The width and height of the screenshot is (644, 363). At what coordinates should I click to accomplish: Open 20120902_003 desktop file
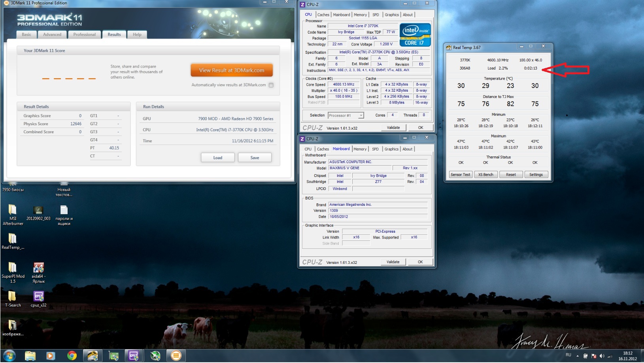click(x=38, y=213)
